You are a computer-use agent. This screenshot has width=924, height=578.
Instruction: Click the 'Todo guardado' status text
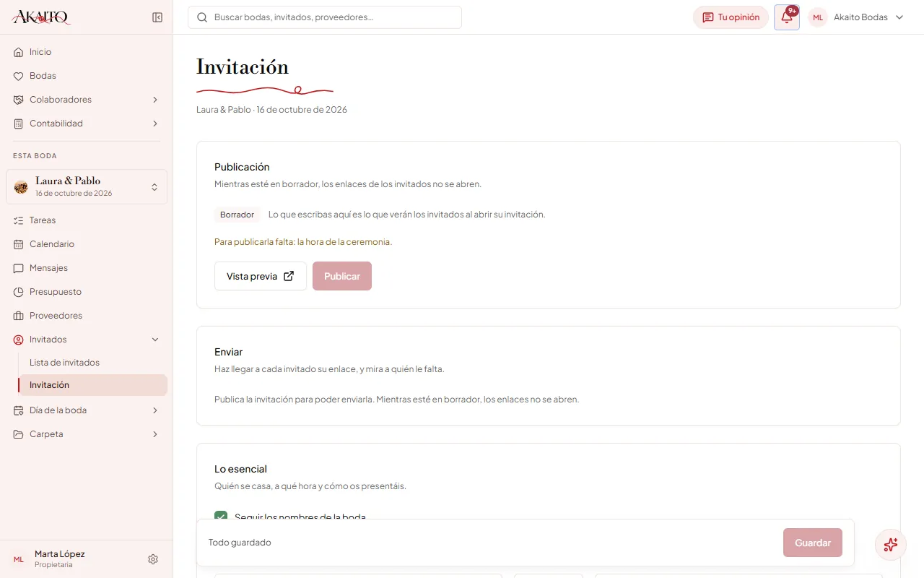[x=240, y=543]
